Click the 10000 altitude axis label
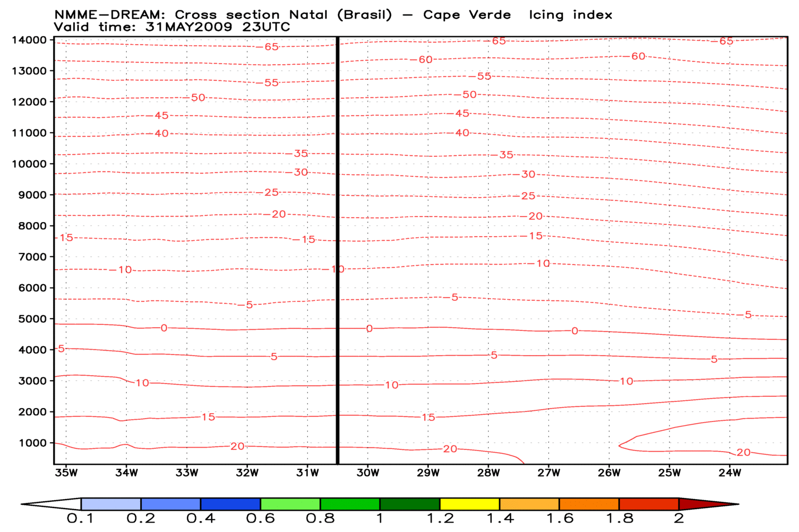This screenshot has width=799, height=532. click(x=29, y=164)
